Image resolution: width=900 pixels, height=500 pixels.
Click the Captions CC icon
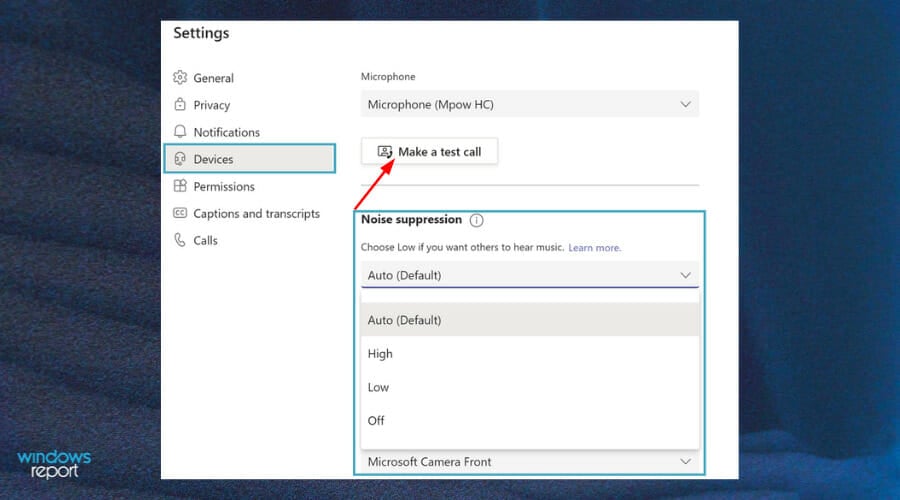tap(180, 213)
